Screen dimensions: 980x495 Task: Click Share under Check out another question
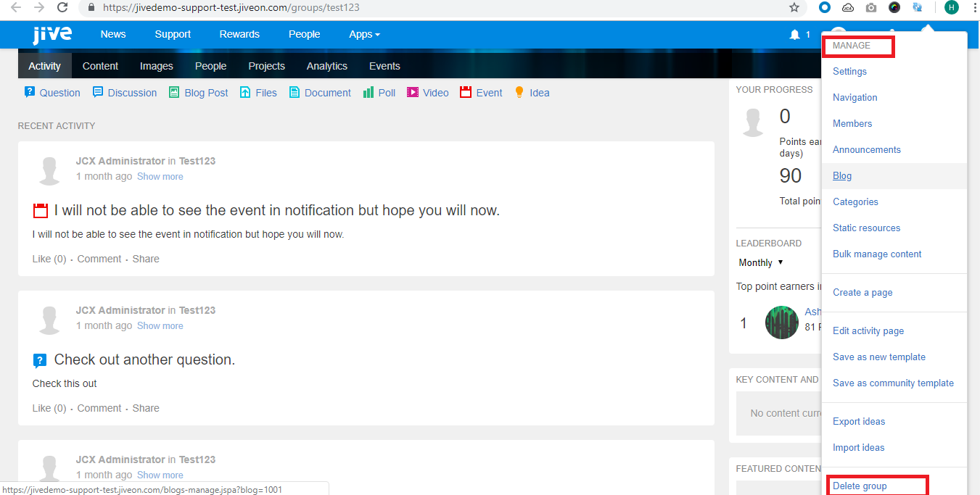point(146,408)
